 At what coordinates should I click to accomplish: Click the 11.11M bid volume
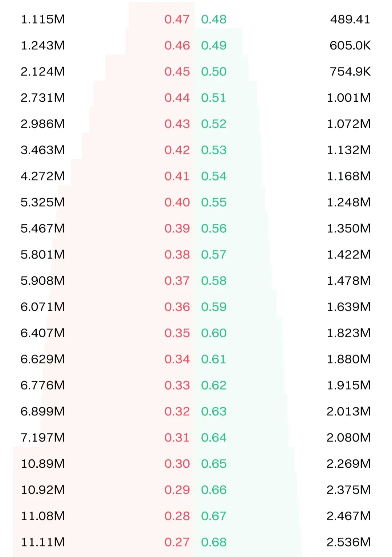coord(43,542)
